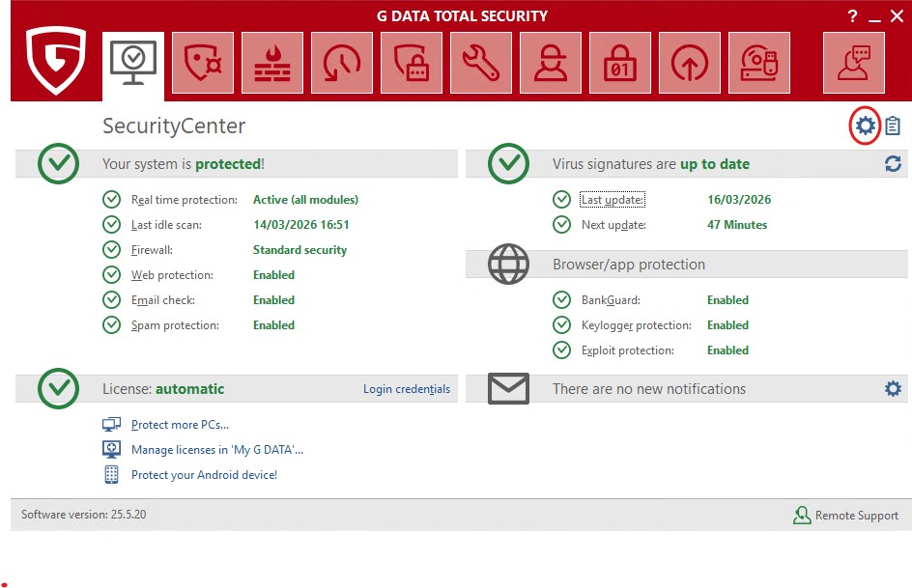
Task: Click Standard security firewall value
Action: (x=299, y=250)
